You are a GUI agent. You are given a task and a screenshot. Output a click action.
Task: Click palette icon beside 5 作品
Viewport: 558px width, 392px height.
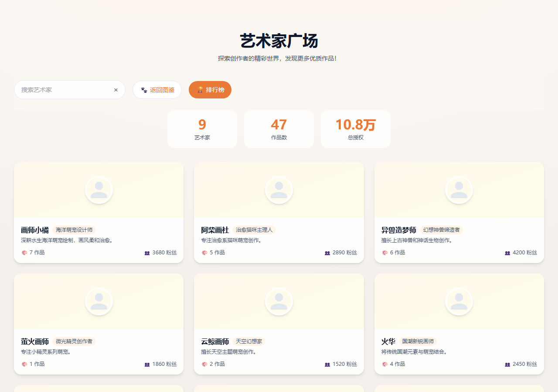204,253
